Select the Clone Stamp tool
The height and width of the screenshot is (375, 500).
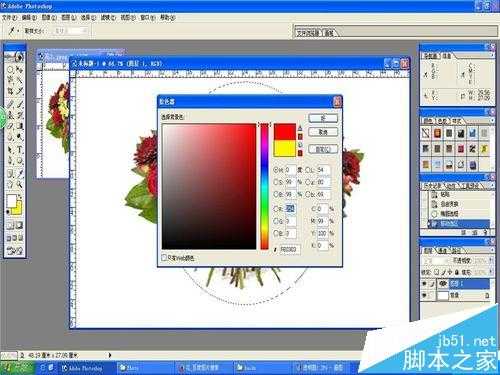[x=10, y=115]
